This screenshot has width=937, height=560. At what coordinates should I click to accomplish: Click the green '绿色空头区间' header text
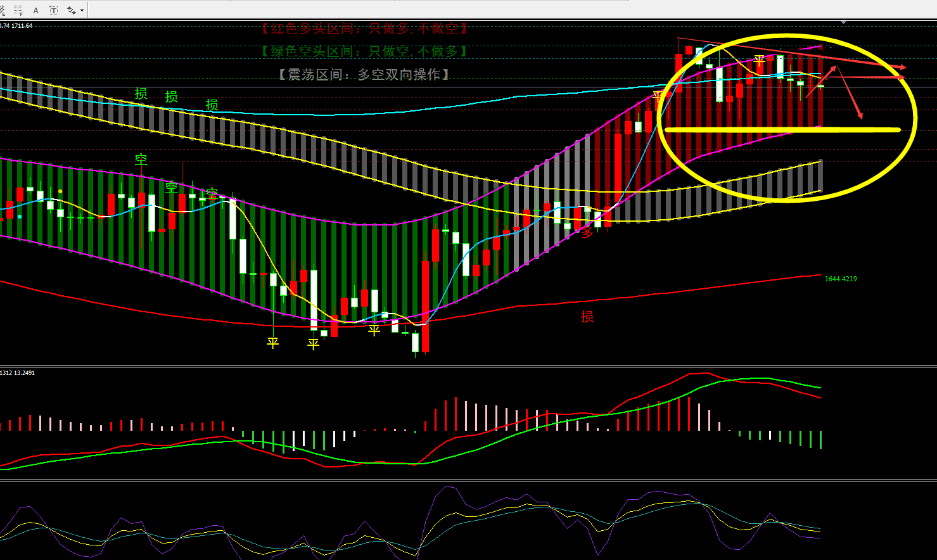point(364,51)
